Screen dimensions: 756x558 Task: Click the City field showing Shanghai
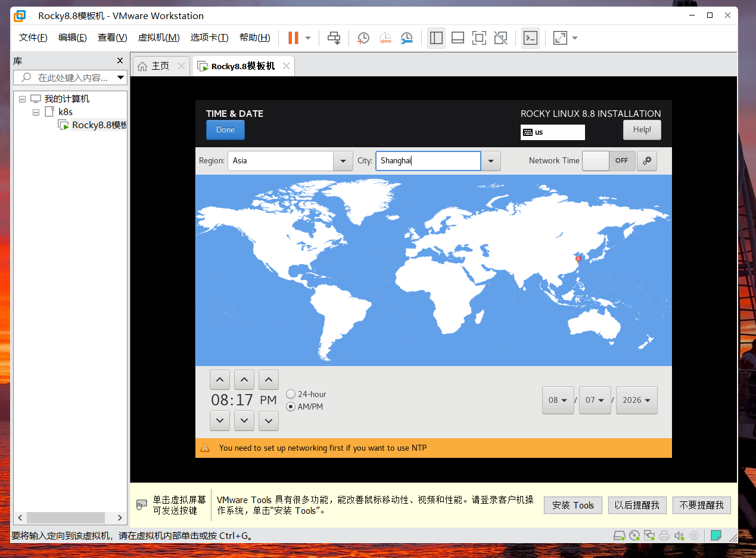coord(428,161)
